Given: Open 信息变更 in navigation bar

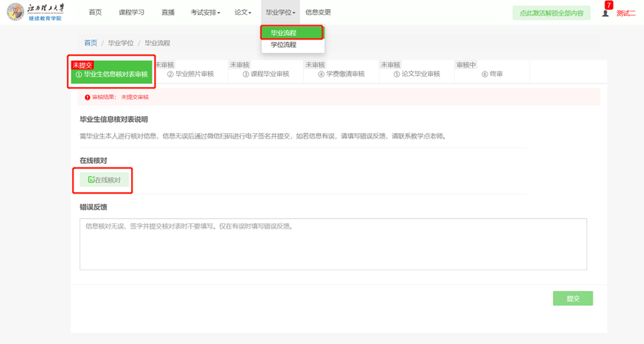Looking at the screenshot, I should coord(318,13).
